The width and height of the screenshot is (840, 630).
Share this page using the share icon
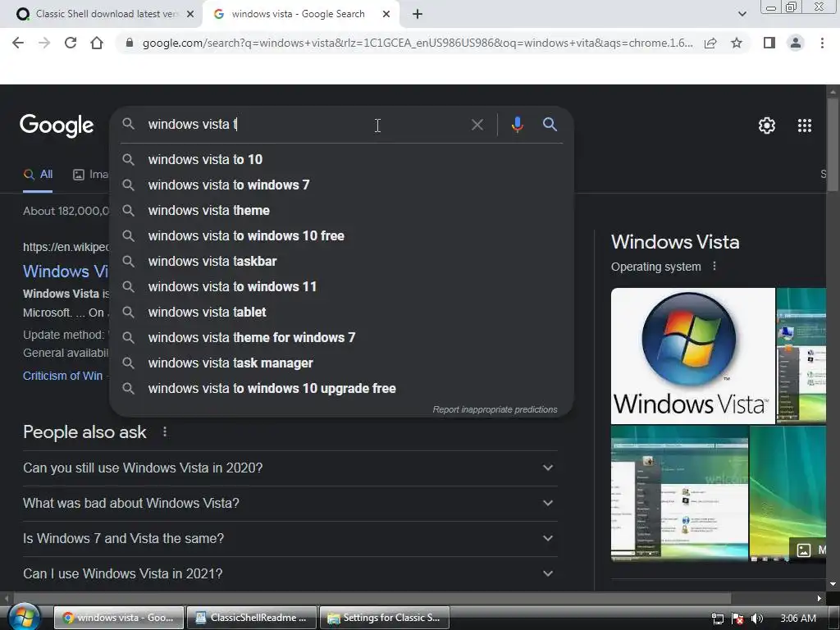[710, 43]
